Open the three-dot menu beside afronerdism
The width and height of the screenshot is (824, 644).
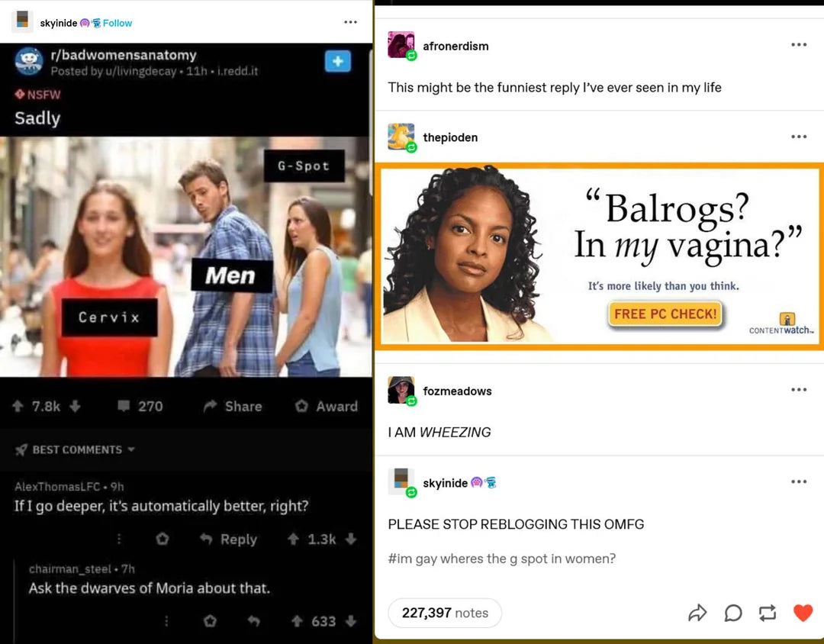[798, 45]
